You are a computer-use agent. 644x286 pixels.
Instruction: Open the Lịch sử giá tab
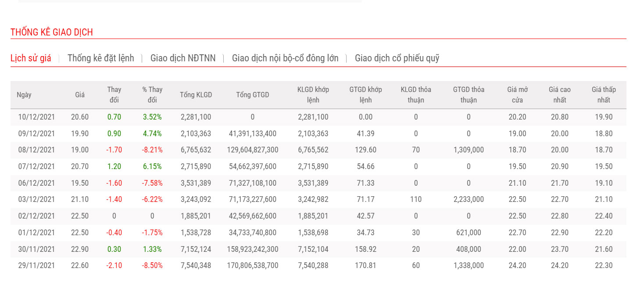(31, 58)
